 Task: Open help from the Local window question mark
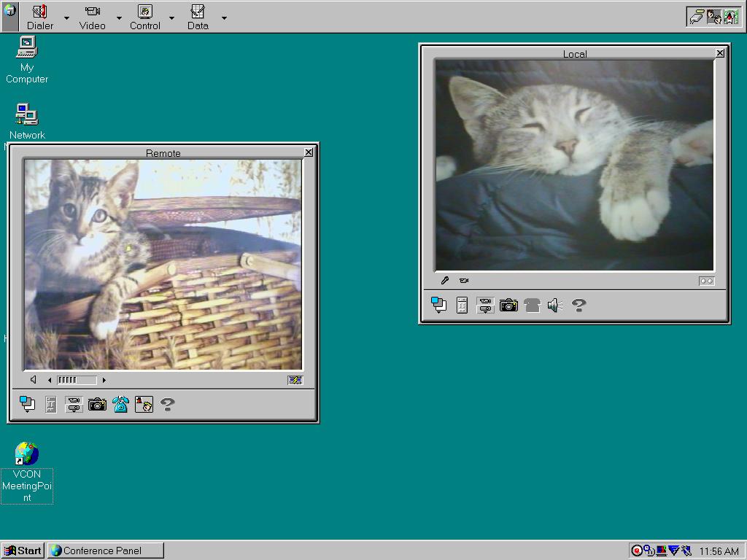click(x=578, y=306)
